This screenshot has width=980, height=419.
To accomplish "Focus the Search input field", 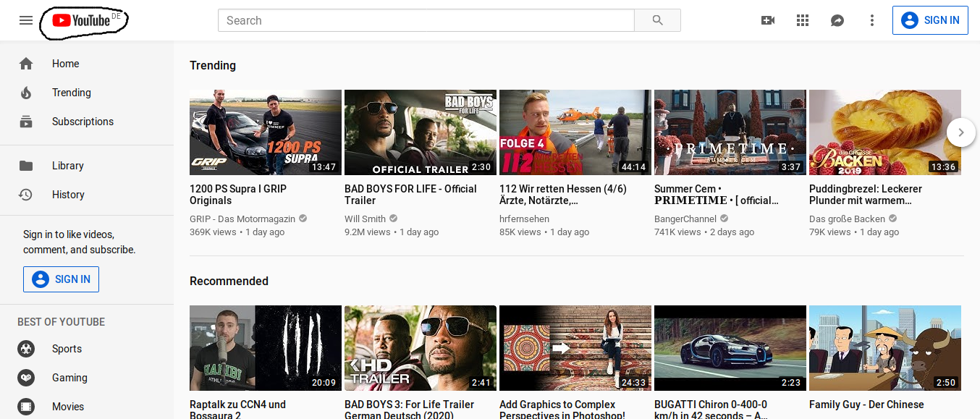I will pos(426,20).
